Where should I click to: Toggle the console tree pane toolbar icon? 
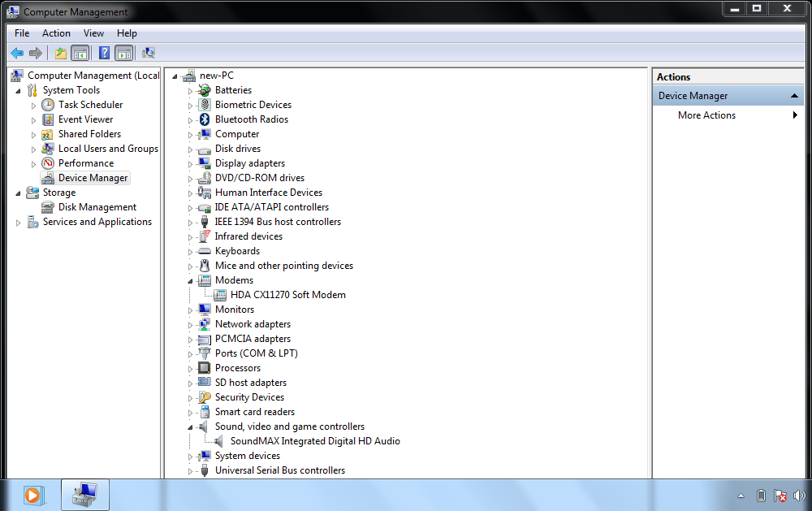click(x=80, y=53)
